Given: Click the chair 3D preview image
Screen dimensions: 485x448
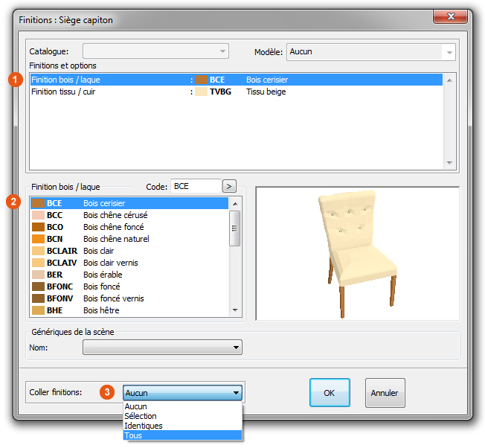Looking at the screenshot, I should click(x=356, y=253).
